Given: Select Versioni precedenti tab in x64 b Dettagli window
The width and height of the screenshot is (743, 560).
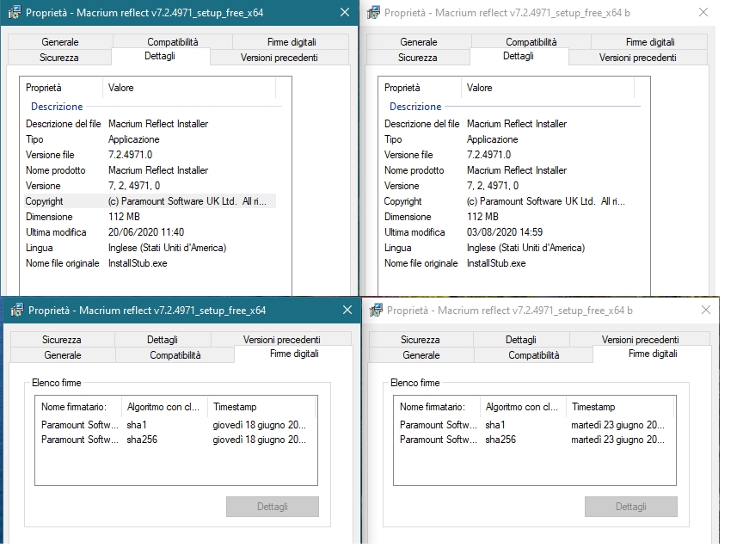Looking at the screenshot, I should coord(638,58).
